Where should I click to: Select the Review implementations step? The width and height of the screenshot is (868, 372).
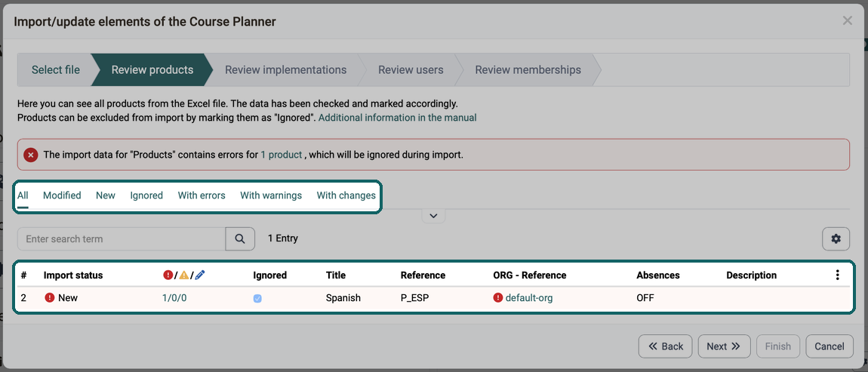pyautogui.click(x=285, y=69)
